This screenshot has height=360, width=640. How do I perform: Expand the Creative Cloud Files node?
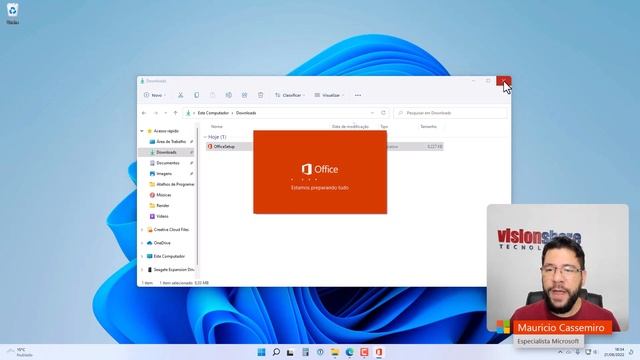pos(142,230)
